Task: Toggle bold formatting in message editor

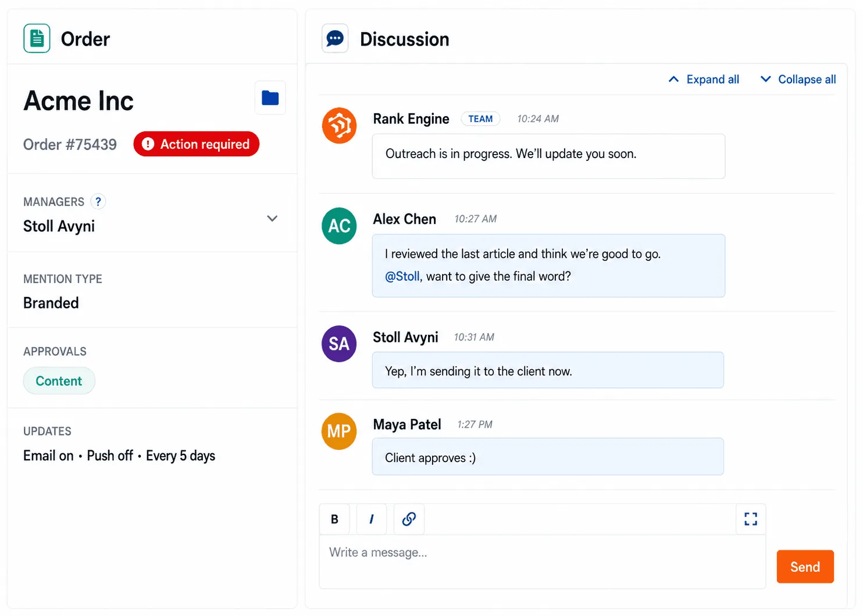Action: pos(334,519)
